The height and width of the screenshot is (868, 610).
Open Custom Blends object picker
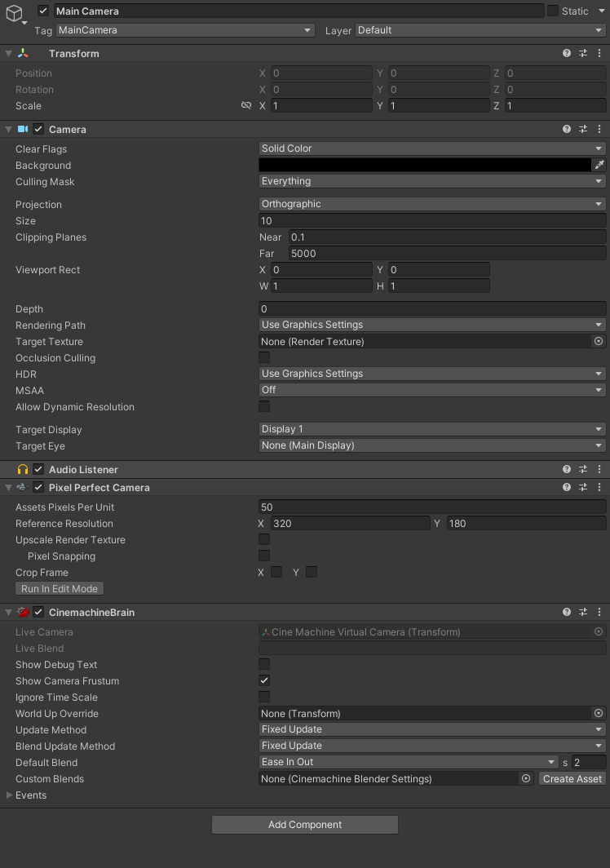click(x=526, y=778)
